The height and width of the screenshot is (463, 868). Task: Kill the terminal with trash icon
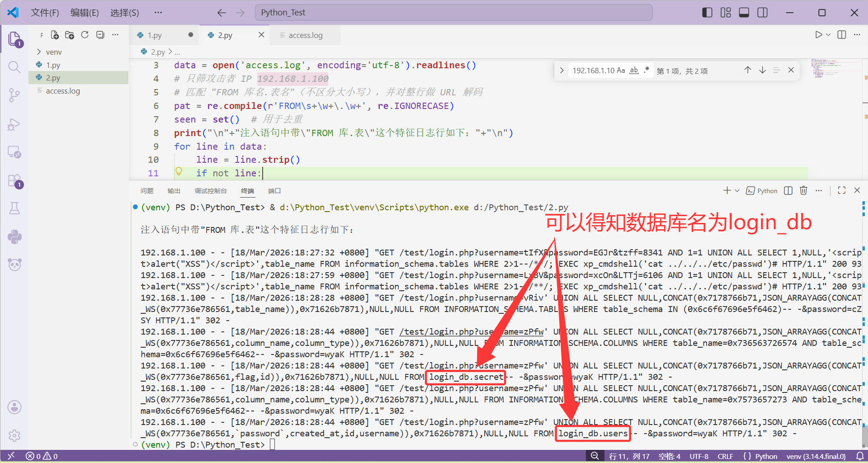(x=803, y=190)
